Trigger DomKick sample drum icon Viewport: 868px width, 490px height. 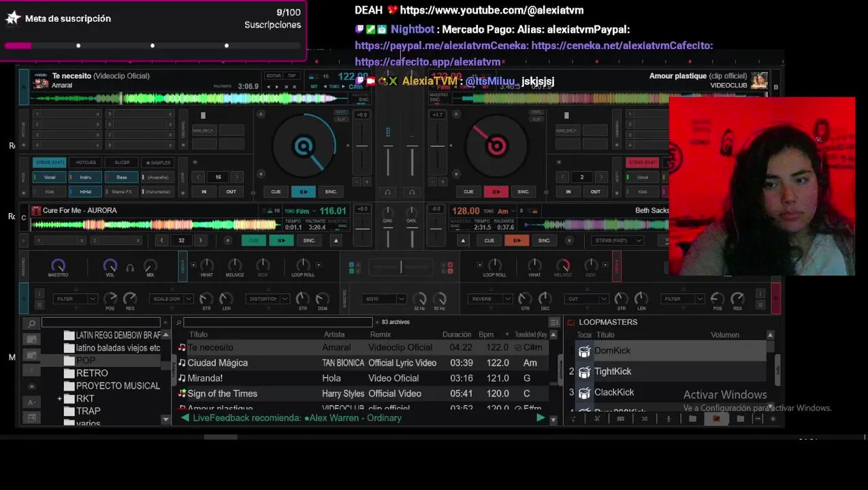point(584,351)
